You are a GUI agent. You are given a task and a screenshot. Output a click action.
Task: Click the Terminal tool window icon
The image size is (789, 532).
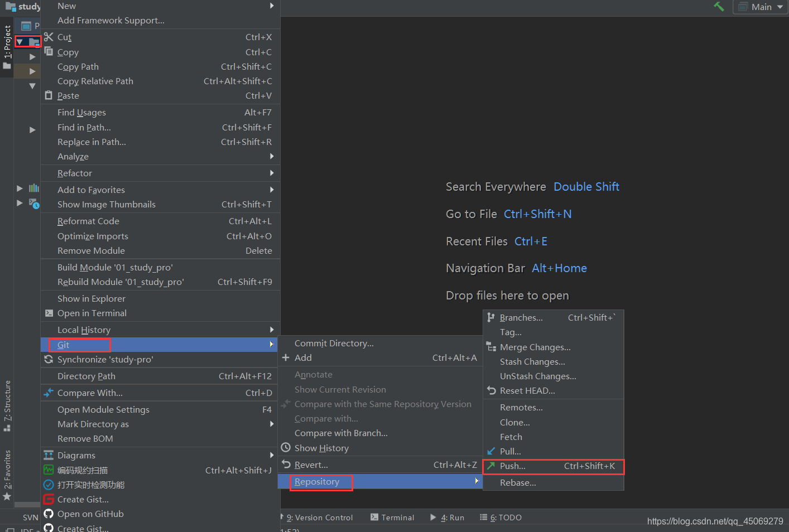[374, 518]
